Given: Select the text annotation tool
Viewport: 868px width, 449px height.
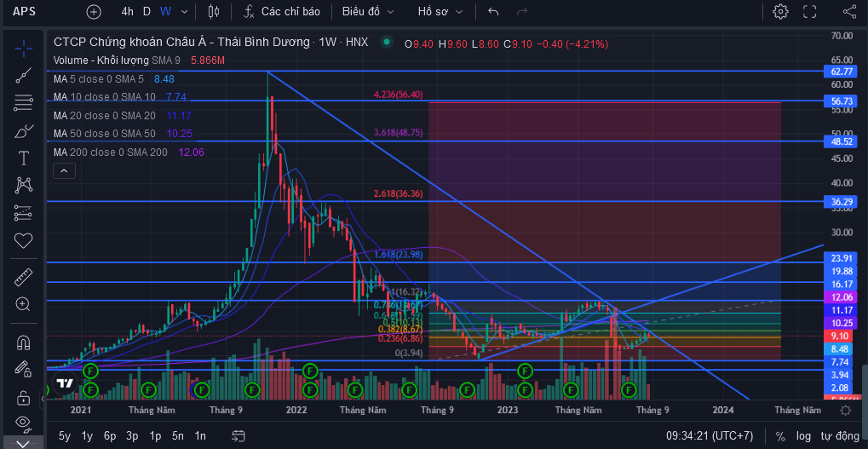Looking at the screenshot, I should click(23, 158).
